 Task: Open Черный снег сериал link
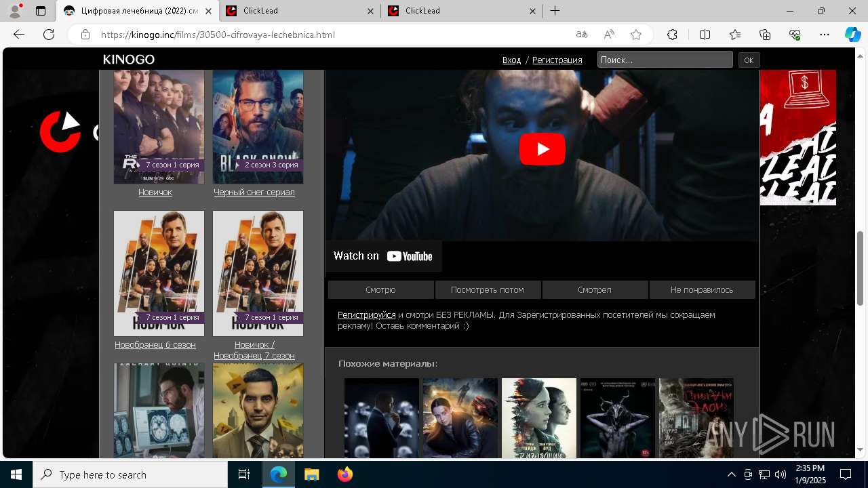click(x=254, y=192)
